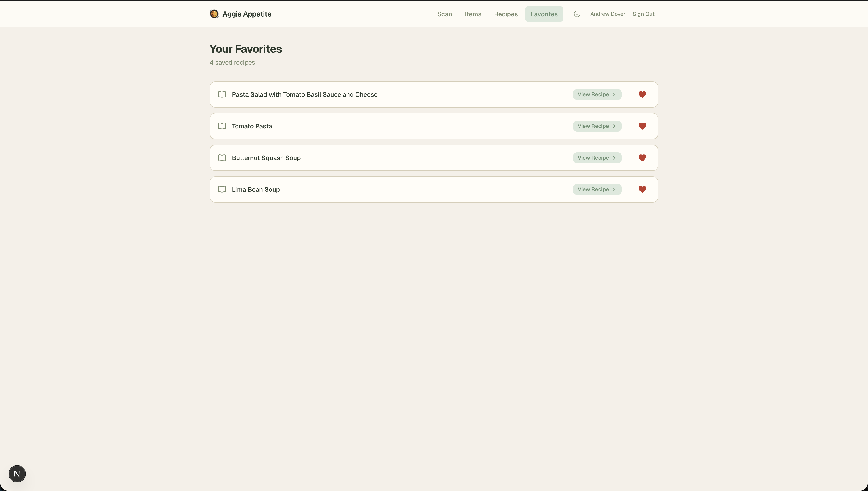Open Next.js dev tools badge
This screenshot has height=491, width=868.
[17, 474]
